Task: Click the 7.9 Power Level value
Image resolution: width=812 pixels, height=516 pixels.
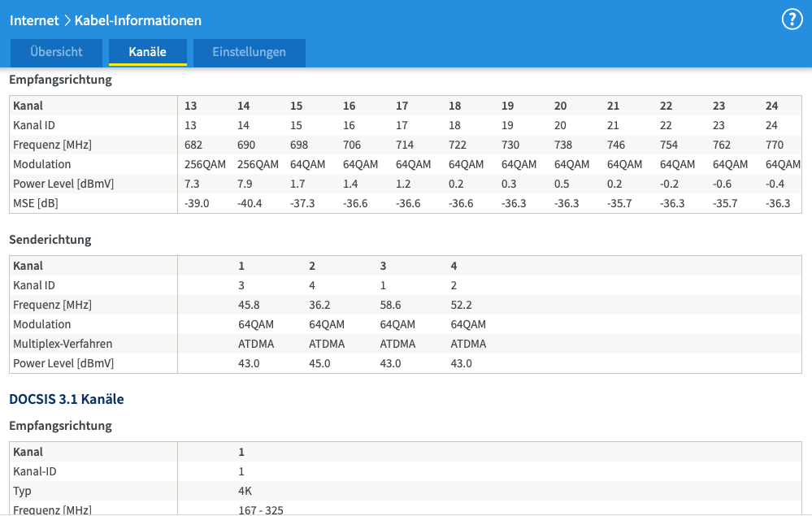Action: (245, 184)
